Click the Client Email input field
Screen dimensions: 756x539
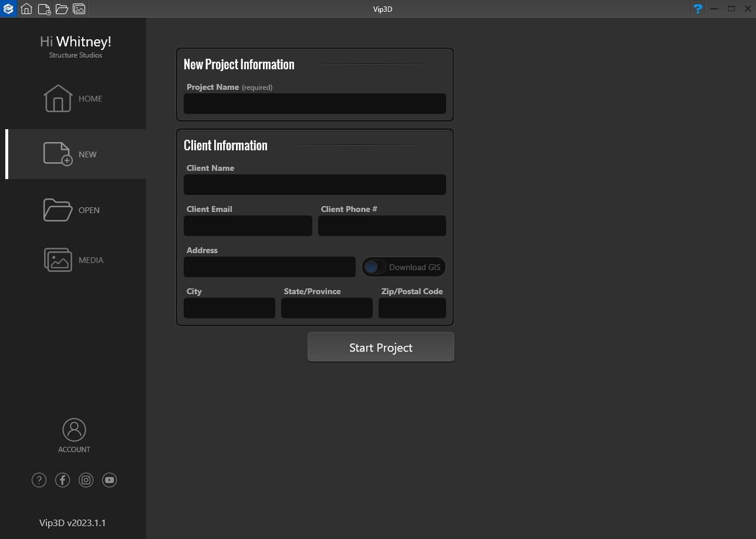[x=247, y=225]
